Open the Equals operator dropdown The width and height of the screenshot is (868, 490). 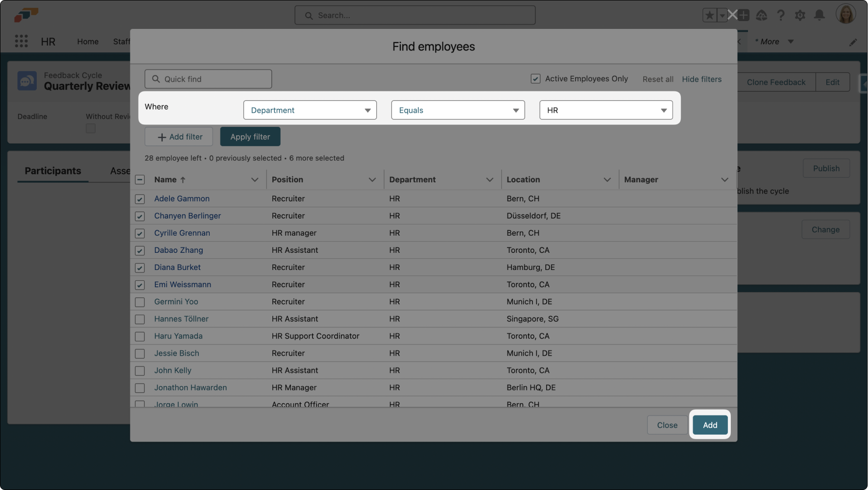458,110
